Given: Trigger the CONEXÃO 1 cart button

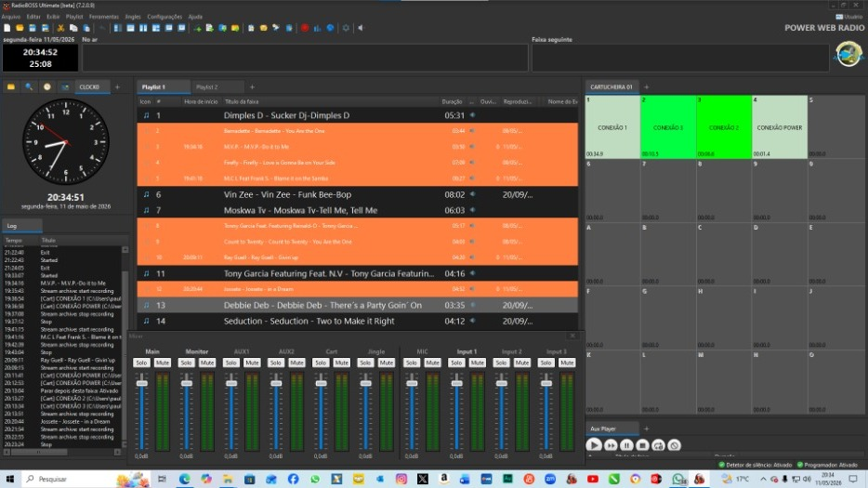Looking at the screenshot, I should (x=612, y=126).
